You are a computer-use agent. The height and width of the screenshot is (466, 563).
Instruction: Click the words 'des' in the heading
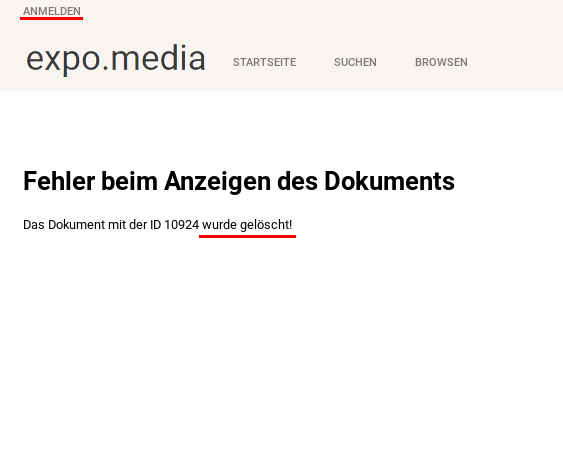click(298, 181)
